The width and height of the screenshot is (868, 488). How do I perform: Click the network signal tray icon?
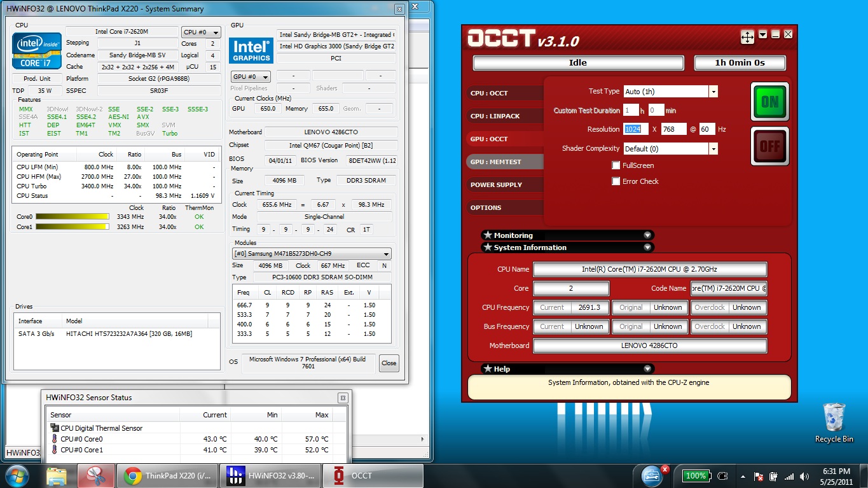[789, 477]
